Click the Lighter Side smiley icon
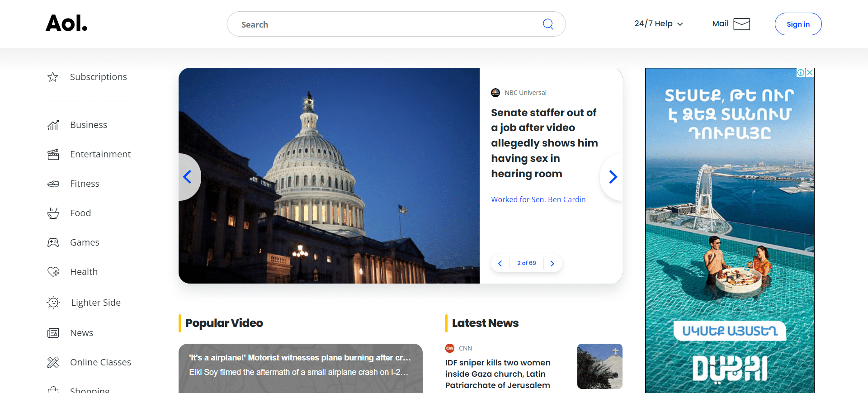 click(x=53, y=303)
